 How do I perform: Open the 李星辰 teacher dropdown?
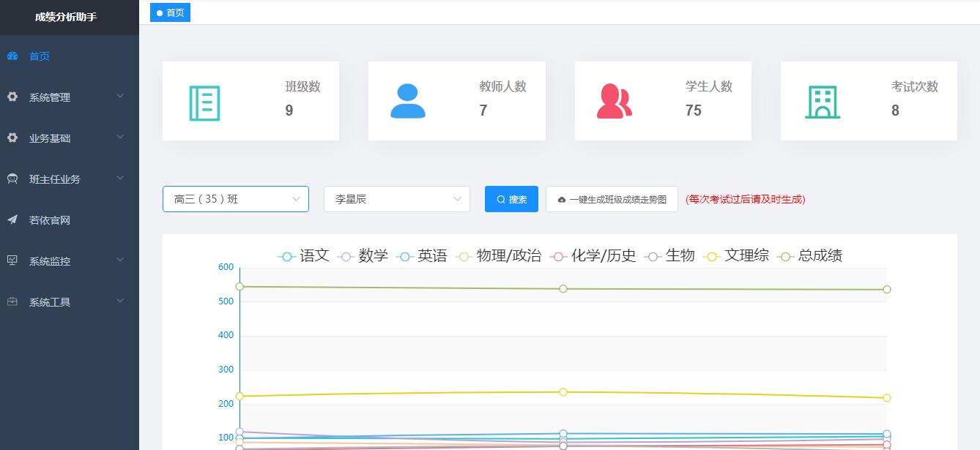click(396, 198)
